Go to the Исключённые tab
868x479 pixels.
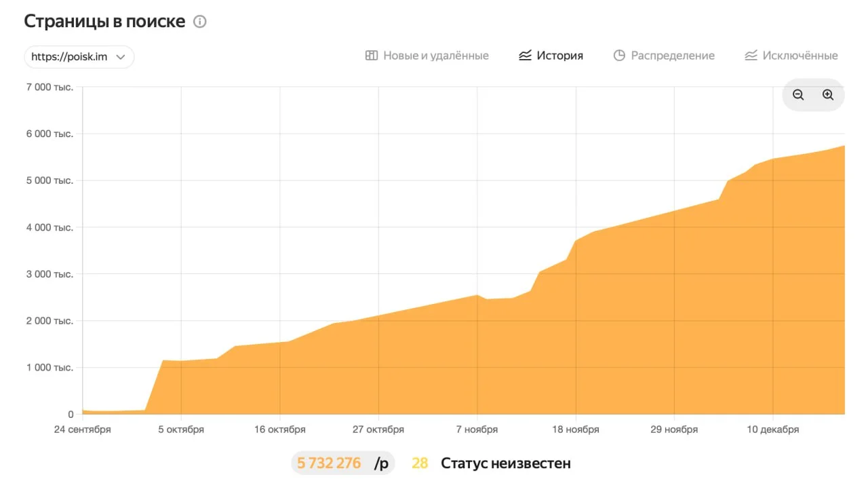[800, 56]
